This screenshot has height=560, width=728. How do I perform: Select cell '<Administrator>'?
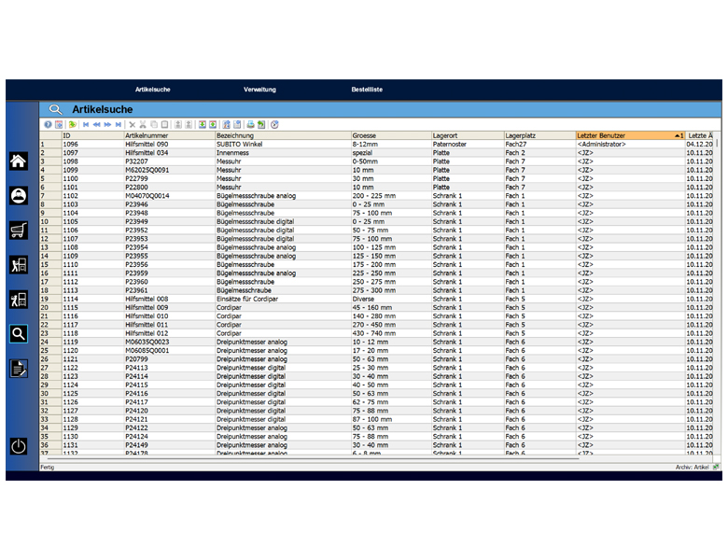tap(631, 145)
